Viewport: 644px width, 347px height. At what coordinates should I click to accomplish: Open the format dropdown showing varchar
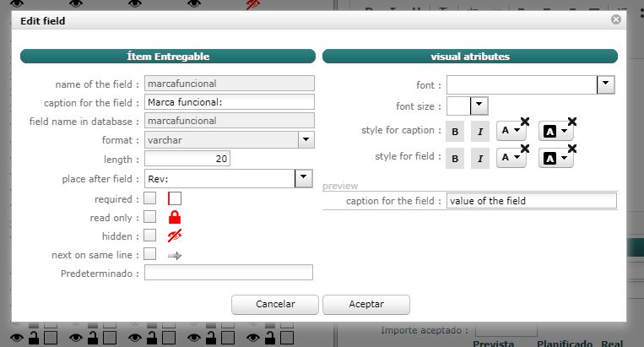click(306, 139)
